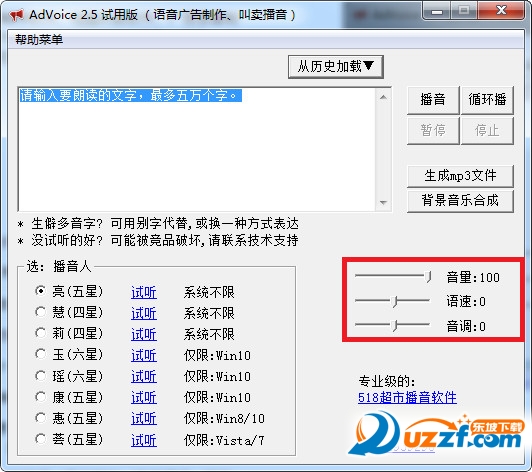The image size is (532, 472).
Task: Click 试听 link for 荟(五星)
Action: (x=144, y=440)
